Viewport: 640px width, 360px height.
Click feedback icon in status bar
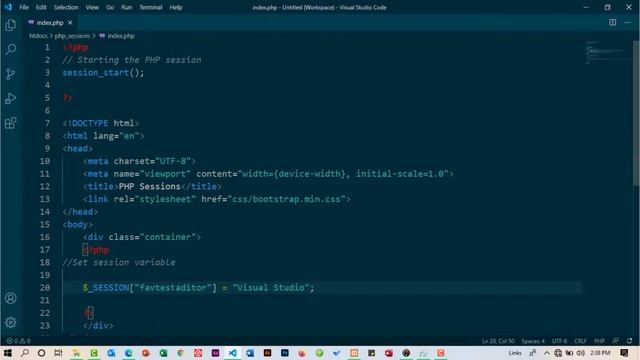tap(616, 340)
